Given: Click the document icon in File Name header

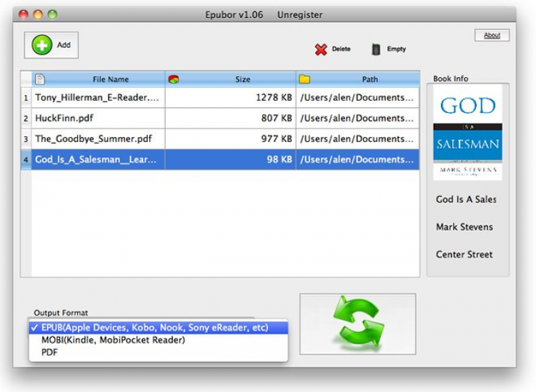Looking at the screenshot, I should (x=40, y=79).
